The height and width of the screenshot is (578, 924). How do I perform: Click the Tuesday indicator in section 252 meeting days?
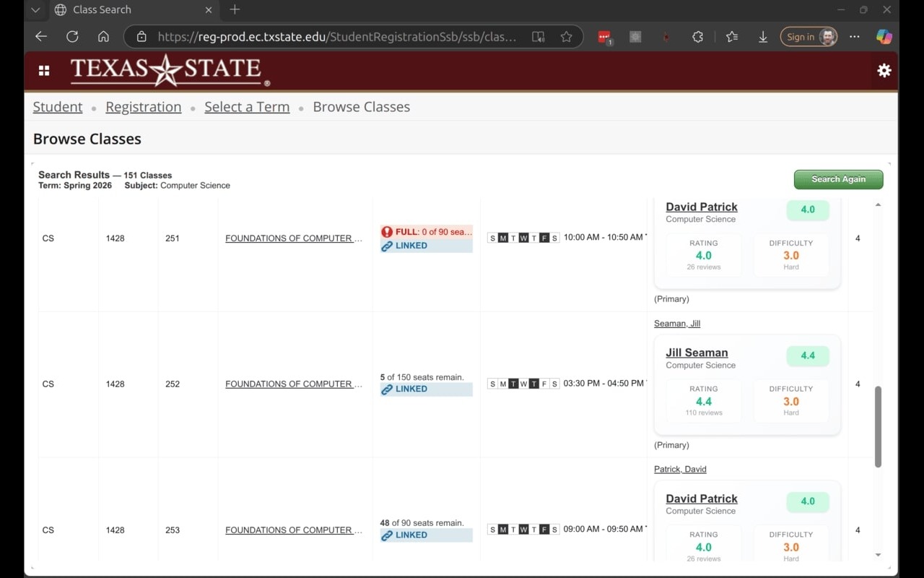pos(513,384)
